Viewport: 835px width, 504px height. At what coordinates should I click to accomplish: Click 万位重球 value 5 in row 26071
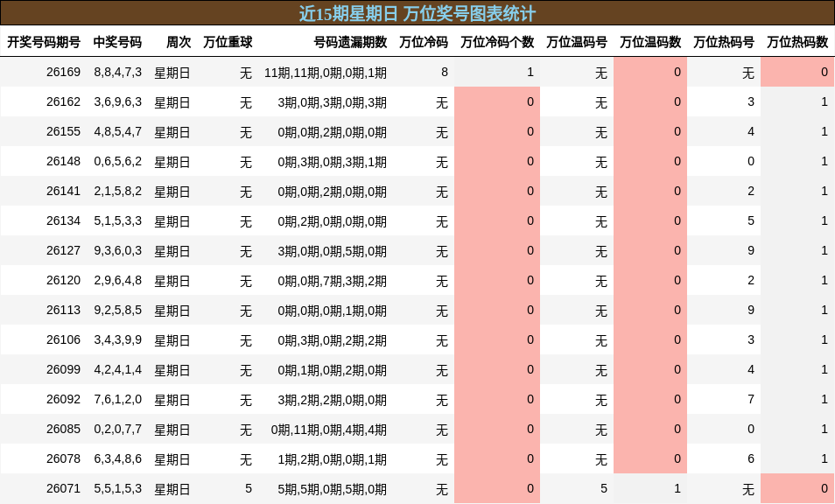tap(249, 489)
